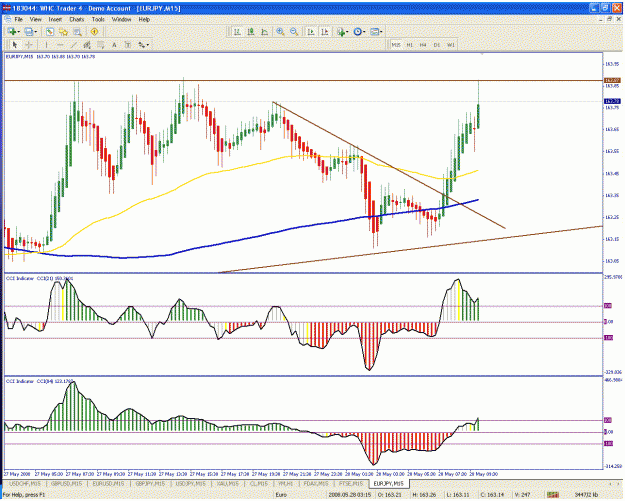The height and width of the screenshot is (501, 625).
Task: Open the Insert menu
Action: click(x=55, y=19)
